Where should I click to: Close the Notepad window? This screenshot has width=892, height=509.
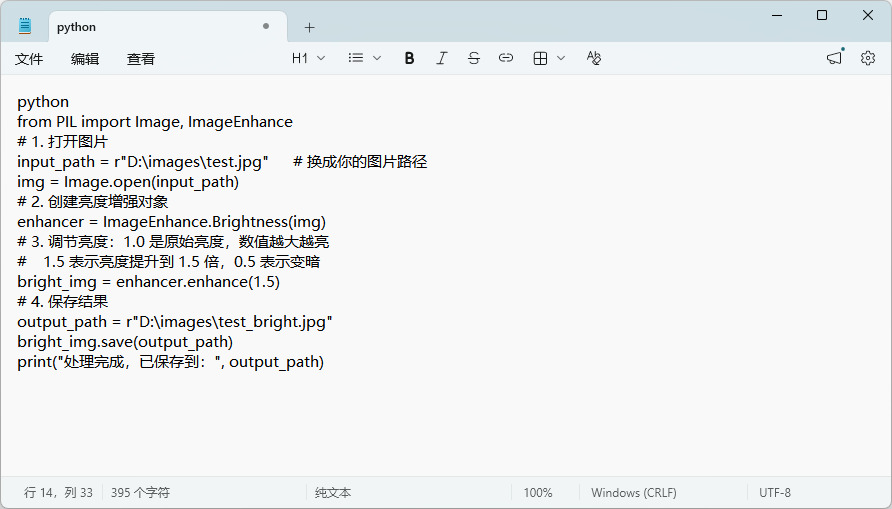coord(868,15)
